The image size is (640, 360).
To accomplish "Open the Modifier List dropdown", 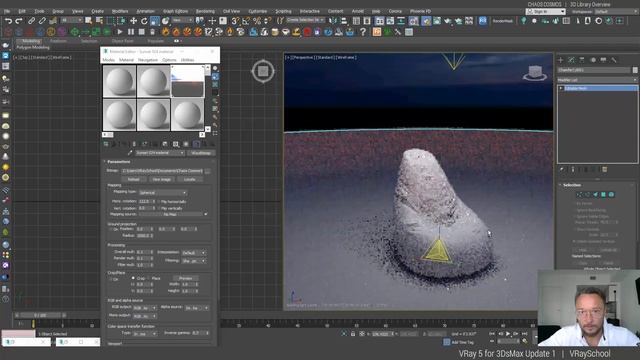I will [x=597, y=80].
